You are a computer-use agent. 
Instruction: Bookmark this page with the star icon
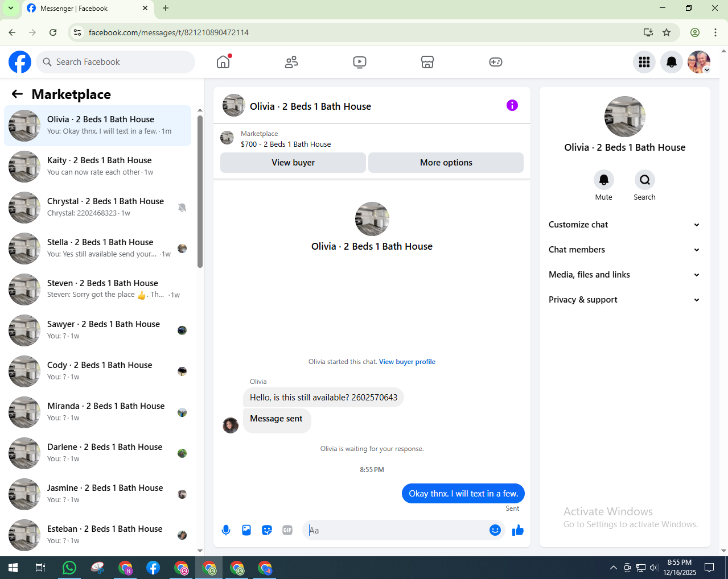pos(667,32)
